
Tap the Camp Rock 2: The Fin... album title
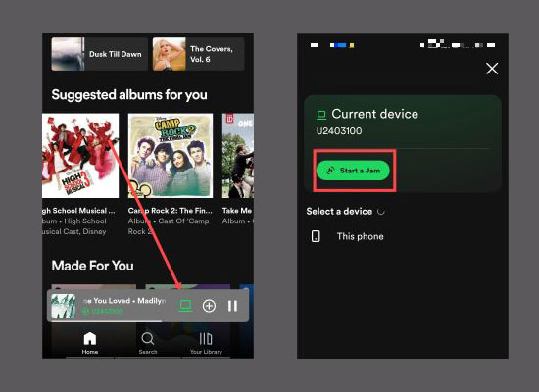(171, 210)
